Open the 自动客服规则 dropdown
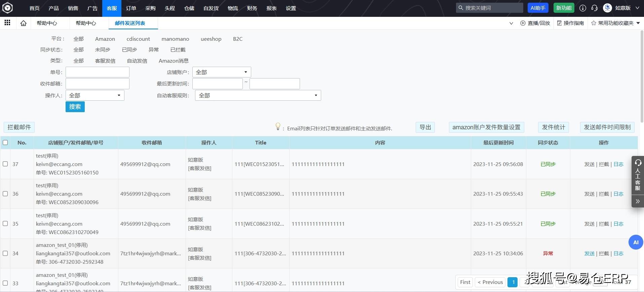This screenshot has height=292, width=644. pos(258,95)
